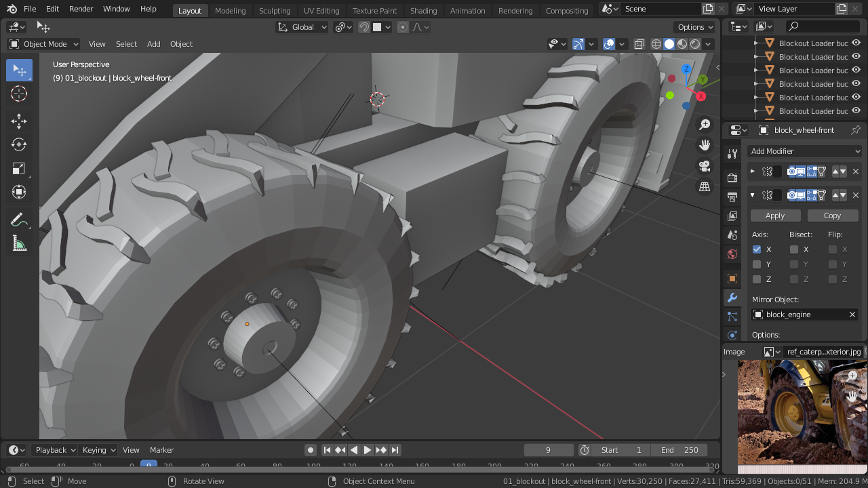The height and width of the screenshot is (488, 868).
Task: Open the File menu
Action: [30, 9]
